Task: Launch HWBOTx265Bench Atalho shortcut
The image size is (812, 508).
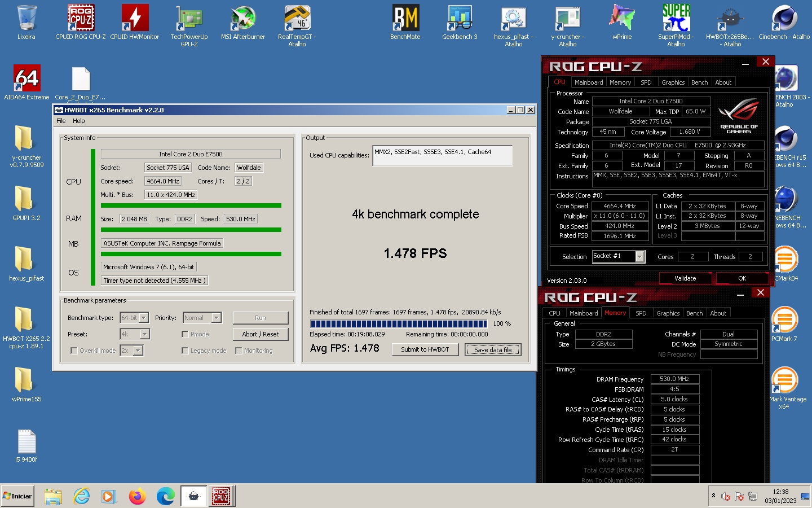Action: pyautogui.click(x=730, y=26)
